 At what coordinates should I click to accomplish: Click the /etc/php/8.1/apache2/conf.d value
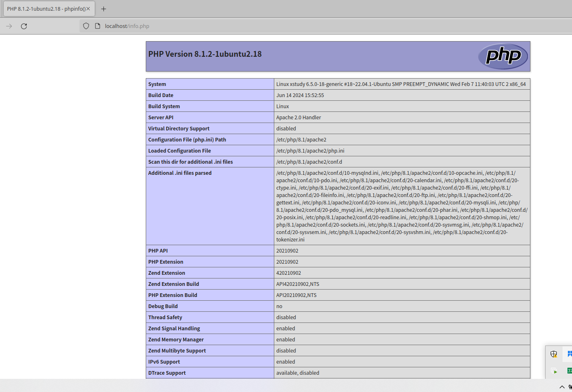[309, 162]
